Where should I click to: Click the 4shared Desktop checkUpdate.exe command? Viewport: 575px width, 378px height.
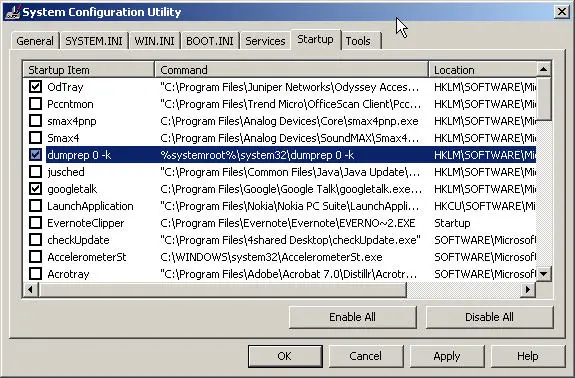[290, 240]
